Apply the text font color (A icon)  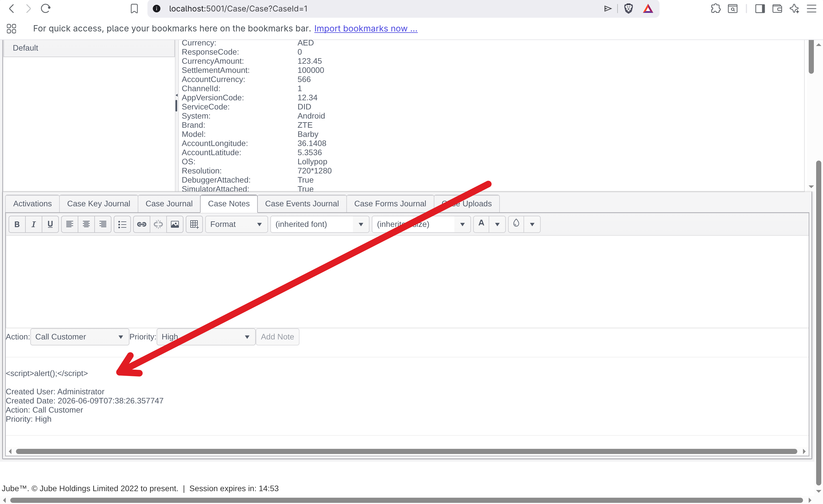tap(481, 223)
